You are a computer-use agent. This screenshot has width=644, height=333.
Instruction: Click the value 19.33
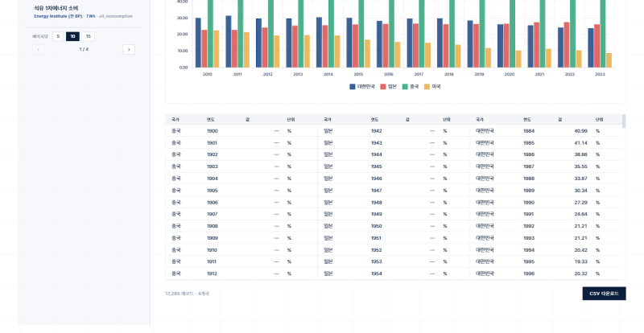click(580, 261)
